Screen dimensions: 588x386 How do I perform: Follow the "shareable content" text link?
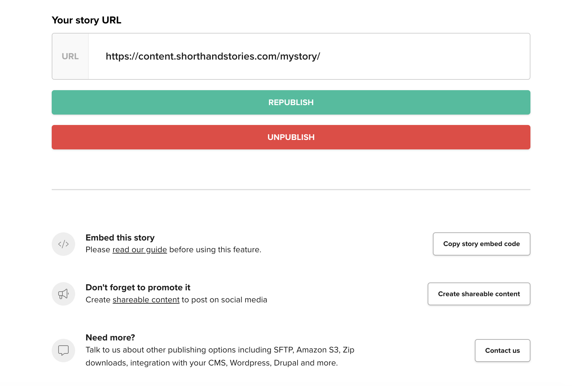point(146,300)
